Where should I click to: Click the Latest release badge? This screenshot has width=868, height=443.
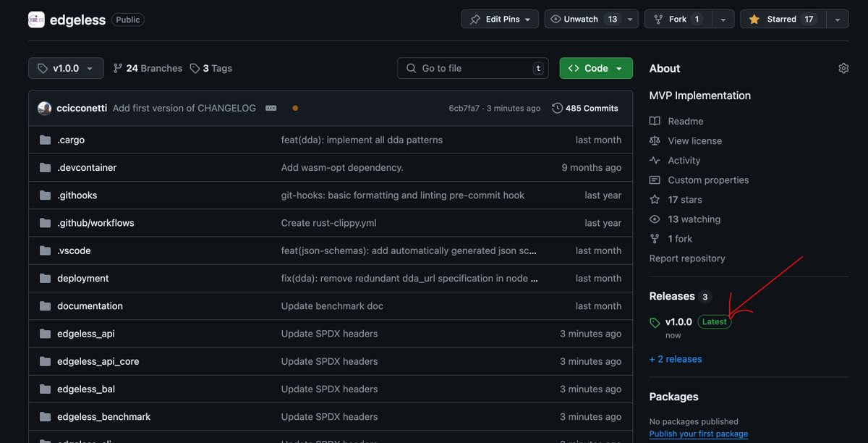tap(715, 321)
